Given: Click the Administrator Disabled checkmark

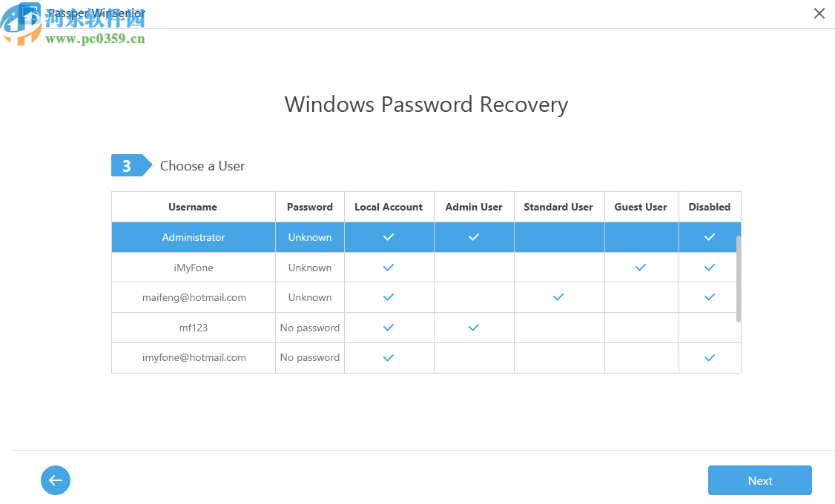Looking at the screenshot, I should point(710,237).
